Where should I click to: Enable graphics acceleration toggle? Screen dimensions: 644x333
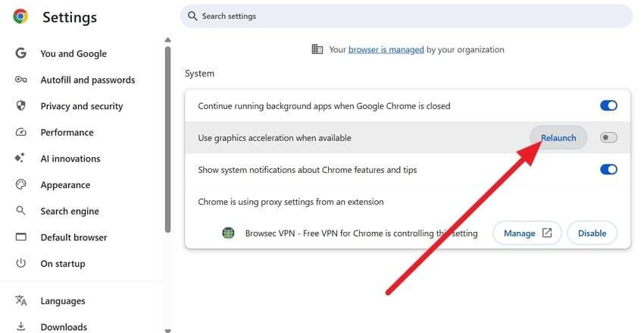click(608, 137)
